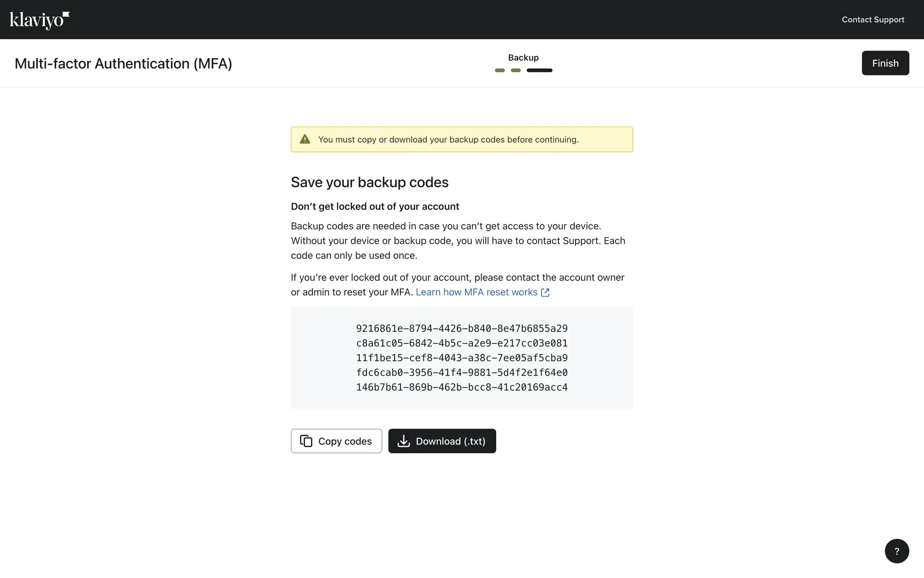Click the Klaviyo logo
The image size is (924, 578).
click(x=39, y=20)
